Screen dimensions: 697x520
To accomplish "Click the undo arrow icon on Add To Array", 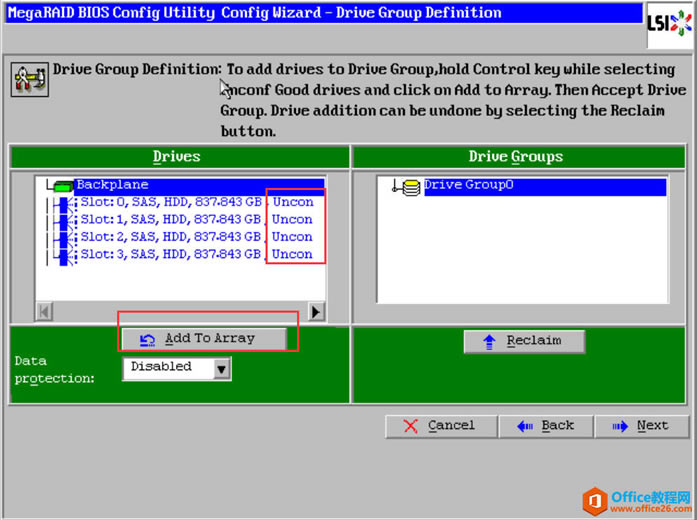I will [147, 340].
